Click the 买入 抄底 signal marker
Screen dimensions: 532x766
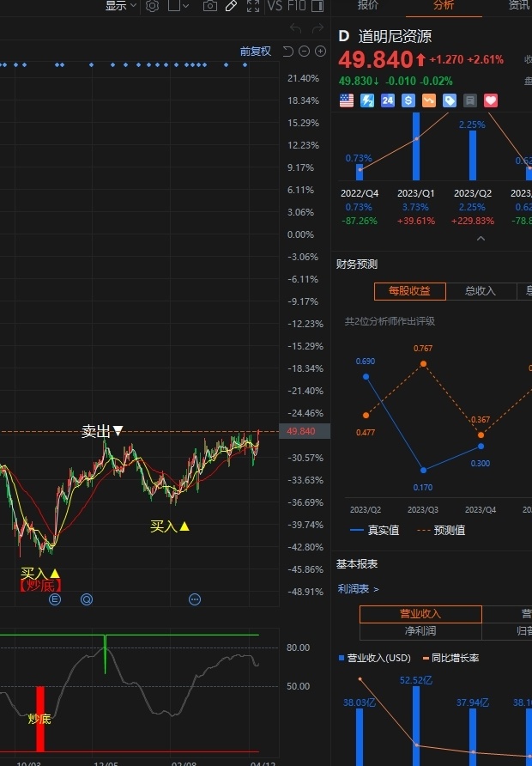click(x=40, y=579)
